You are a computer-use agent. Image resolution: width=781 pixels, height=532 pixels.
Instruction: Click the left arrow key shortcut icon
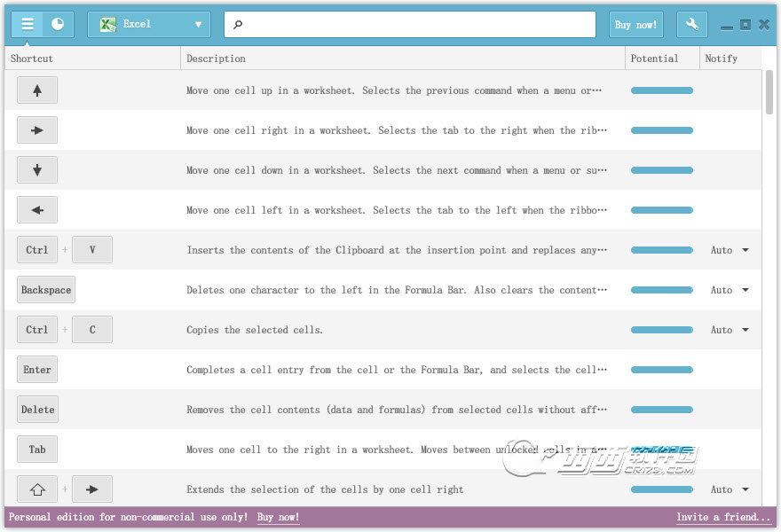click(37, 209)
